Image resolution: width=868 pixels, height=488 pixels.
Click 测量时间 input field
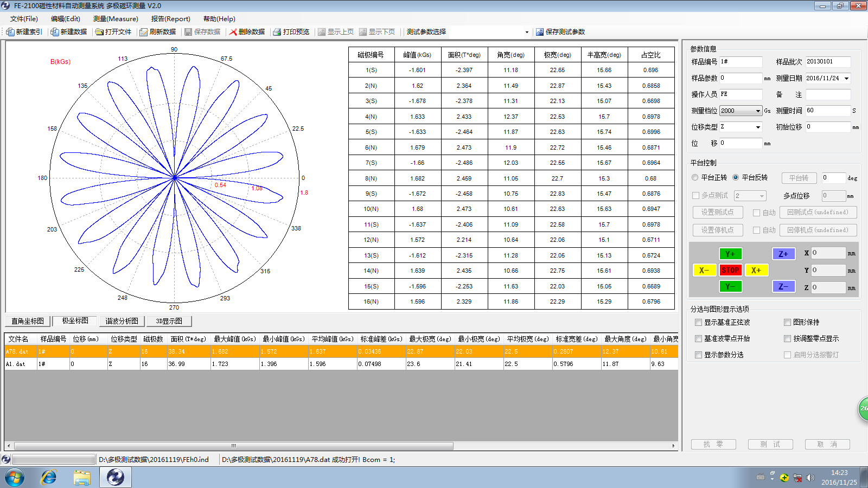[x=828, y=111]
